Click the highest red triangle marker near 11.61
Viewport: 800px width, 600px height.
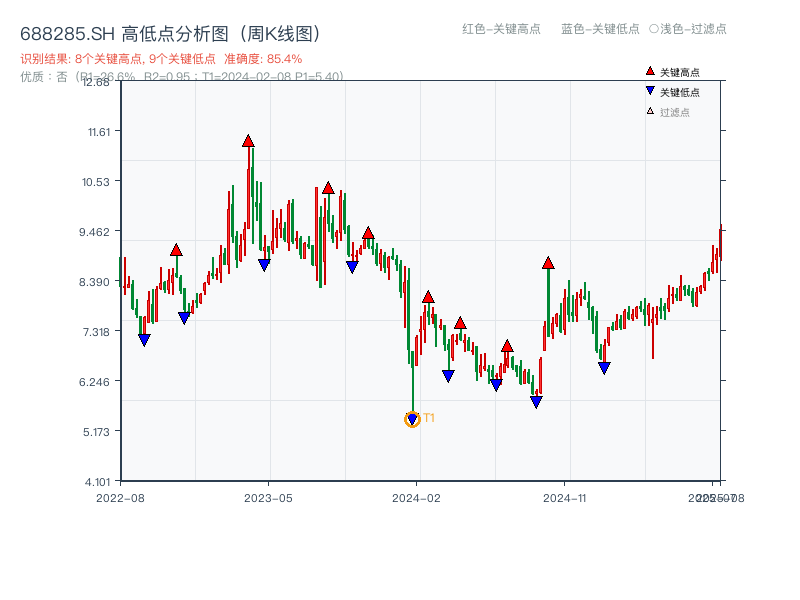pos(248,142)
